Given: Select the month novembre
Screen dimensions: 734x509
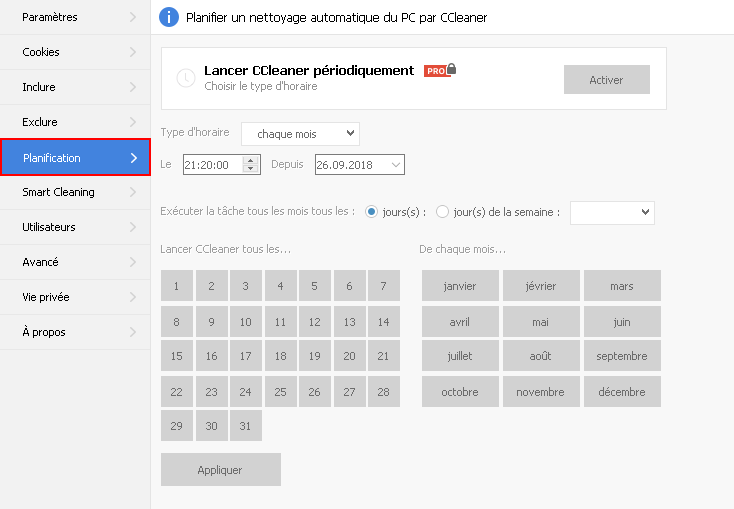Looking at the screenshot, I should (x=541, y=391).
